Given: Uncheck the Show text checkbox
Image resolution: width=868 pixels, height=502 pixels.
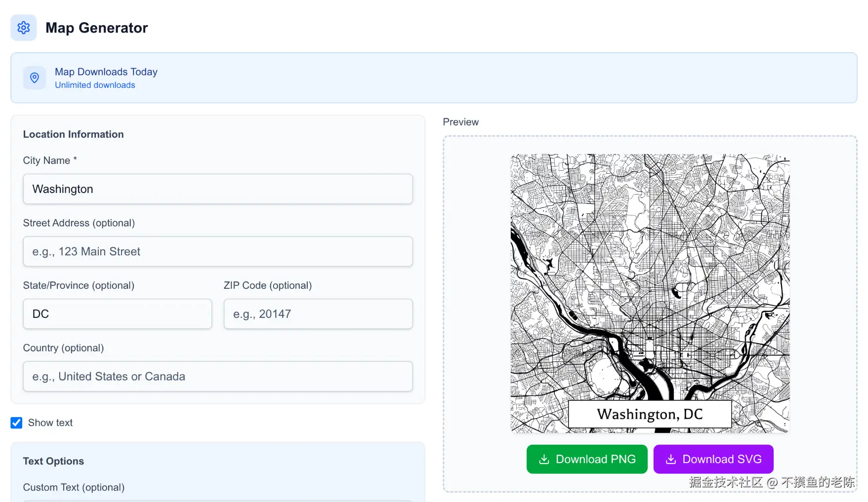Looking at the screenshot, I should pyautogui.click(x=16, y=423).
